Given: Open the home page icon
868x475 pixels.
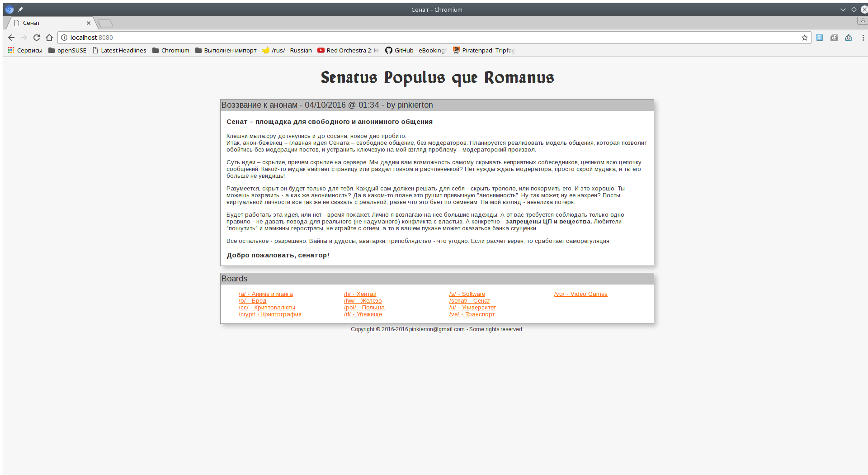Looking at the screenshot, I should click(x=49, y=38).
